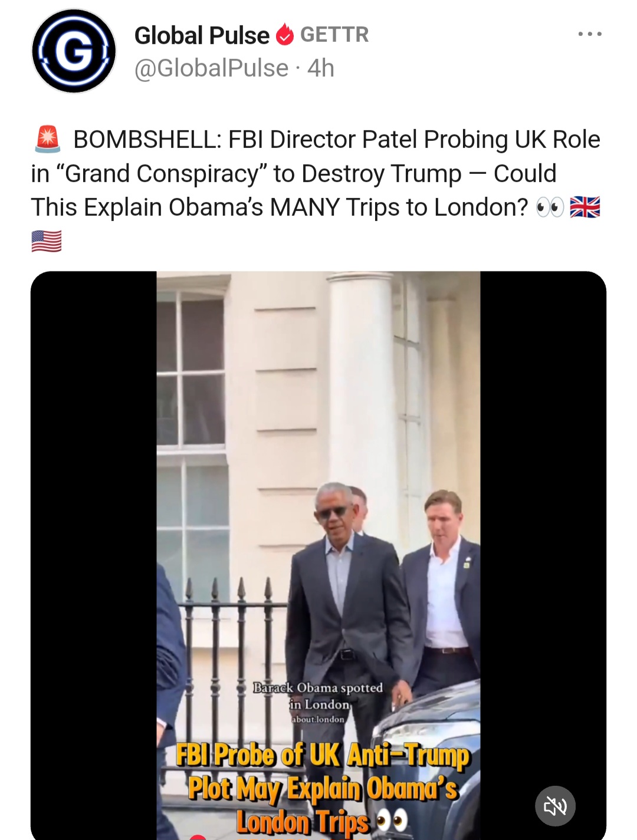Click the red video progress indicator
637x840 pixels.
click(x=198, y=836)
